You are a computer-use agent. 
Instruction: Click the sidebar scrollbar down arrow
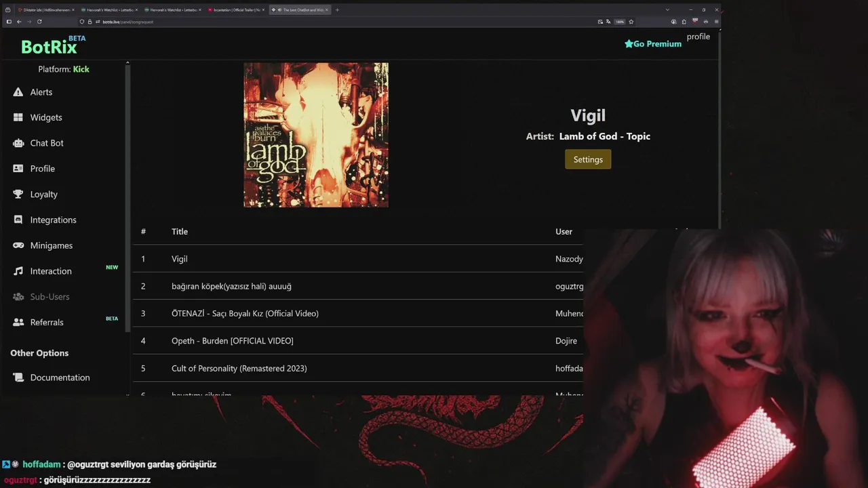127,394
